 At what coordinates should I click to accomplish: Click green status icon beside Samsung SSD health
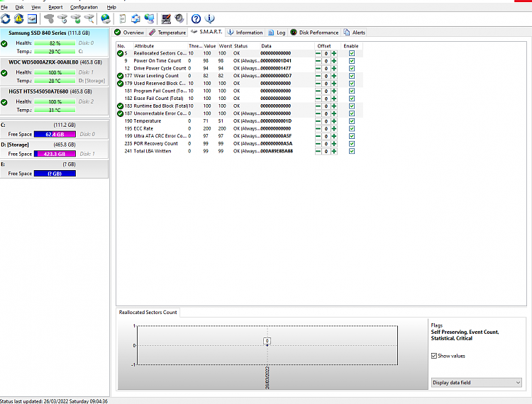click(4, 44)
